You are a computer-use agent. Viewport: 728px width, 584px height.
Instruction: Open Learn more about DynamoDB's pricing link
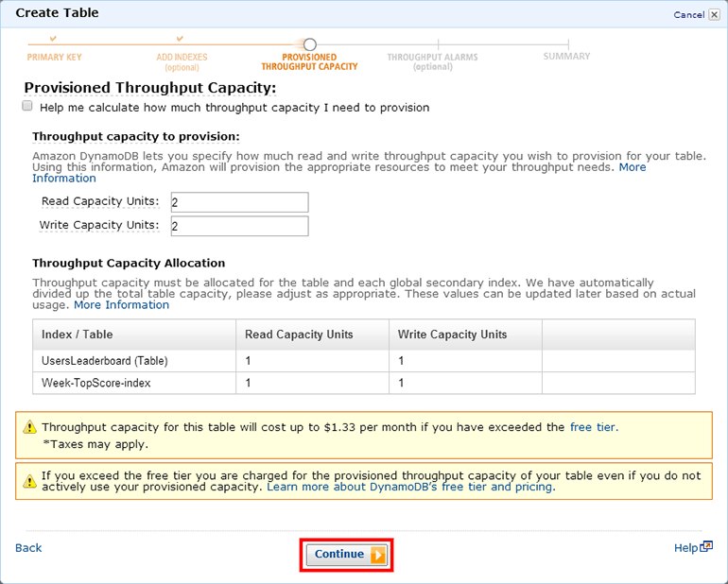[410, 488]
